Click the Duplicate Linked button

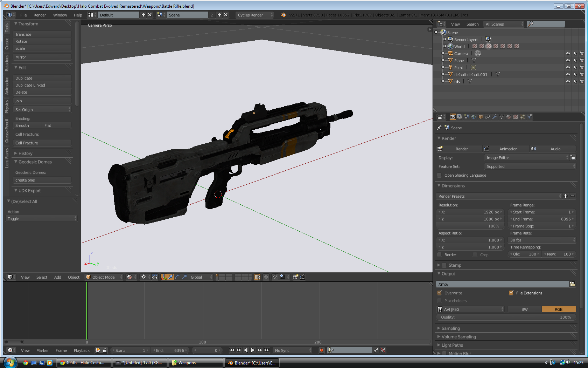(x=42, y=85)
